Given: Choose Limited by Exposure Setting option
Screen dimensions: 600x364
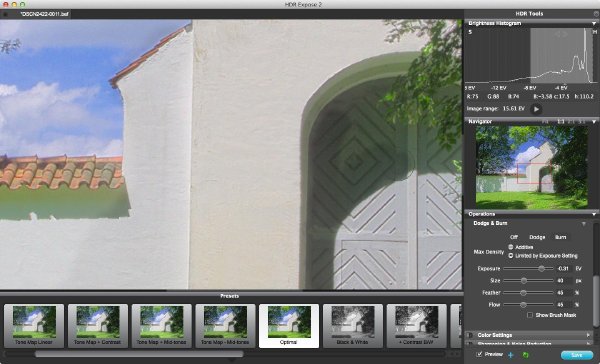Looking at the screenshot, I should (x=510, y=255).
